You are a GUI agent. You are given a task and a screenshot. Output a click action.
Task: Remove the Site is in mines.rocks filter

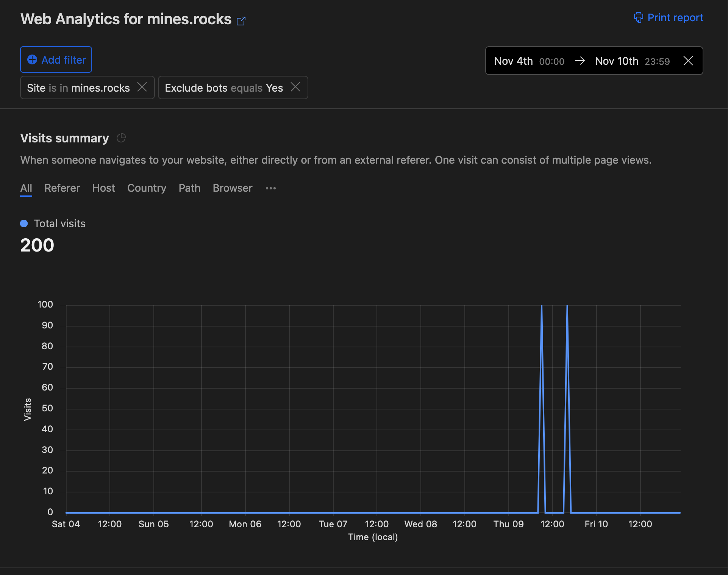tap(142, 87)
